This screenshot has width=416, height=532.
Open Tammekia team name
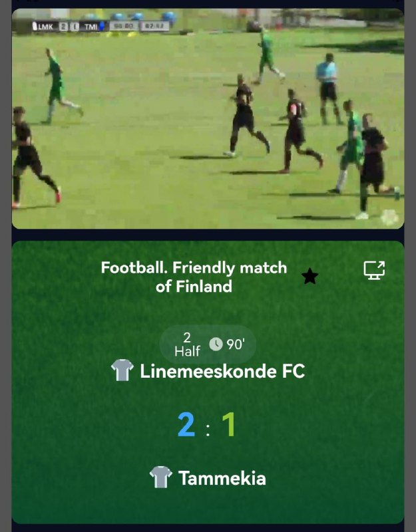pos(222,478)
